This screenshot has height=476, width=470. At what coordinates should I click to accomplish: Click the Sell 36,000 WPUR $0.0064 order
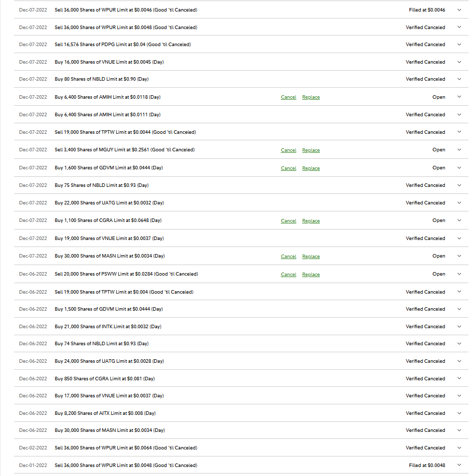126,448
